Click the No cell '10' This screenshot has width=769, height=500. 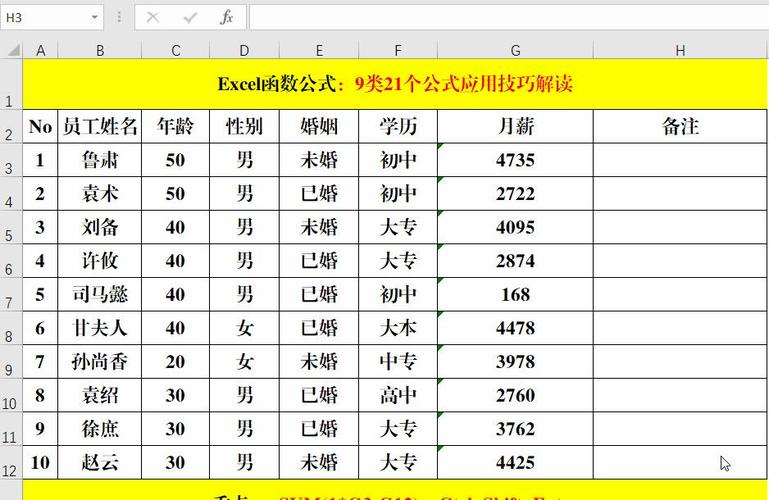coord(41,463)
